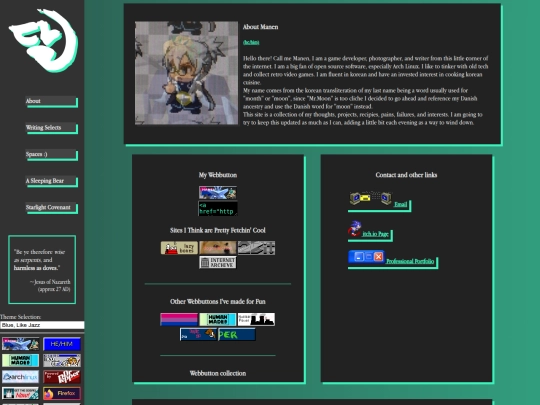Visit the lazy bones Snoopy webbutton
Image resolution: width=540 pixels, height=405 pixels.
tap(179, 248)
